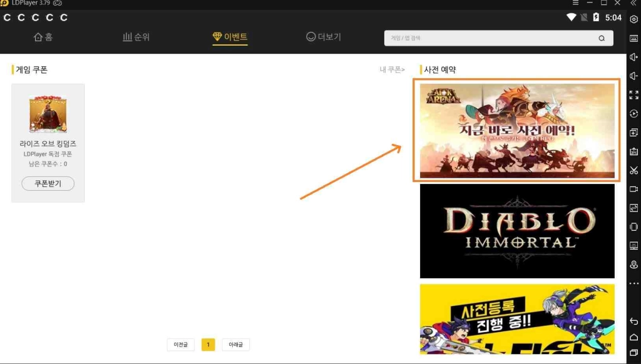Screen dimensions: 641x364
Task: Select page 1 in the pagination
Action: 208,345
